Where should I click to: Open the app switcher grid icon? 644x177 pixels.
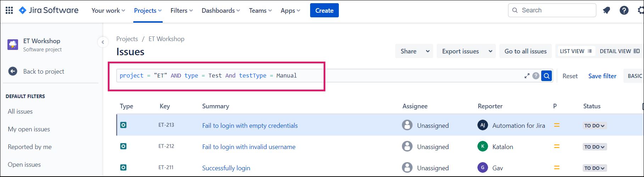(x=10, y=10)
